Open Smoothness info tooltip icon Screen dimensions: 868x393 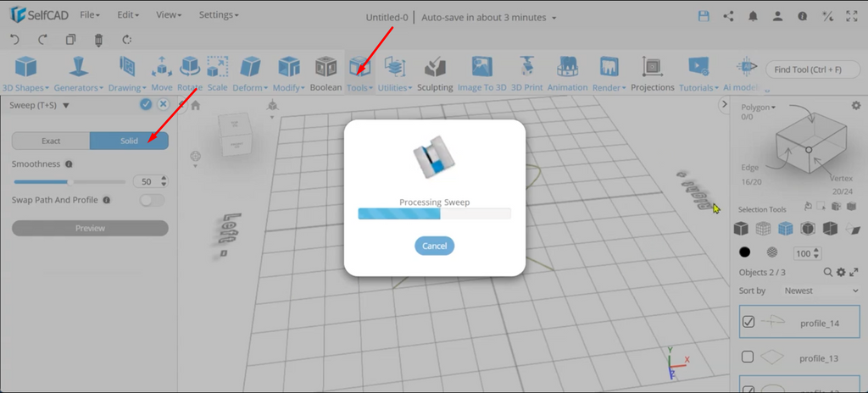click(69, 164)
